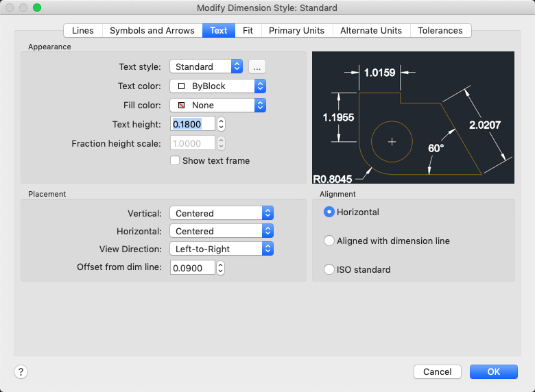
Task: Open the Horizontal placement dropdown
Action: pos(222,231)
